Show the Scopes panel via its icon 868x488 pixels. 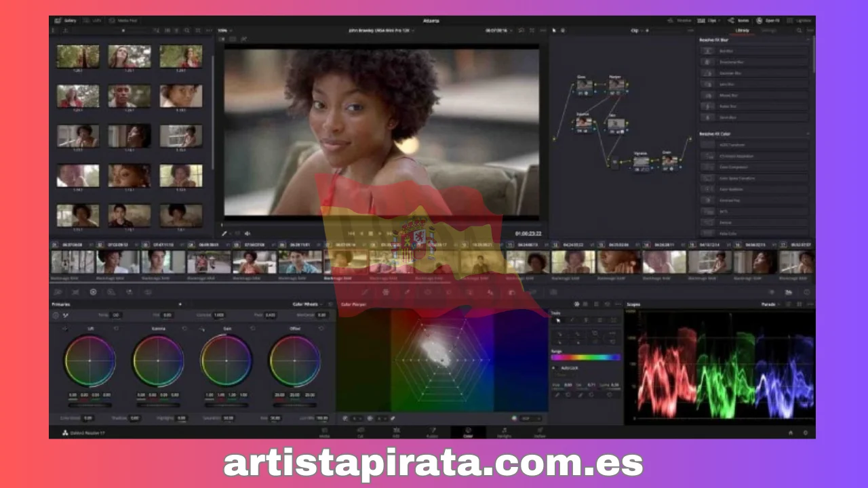pyautogui.click(x=789, y=292)
